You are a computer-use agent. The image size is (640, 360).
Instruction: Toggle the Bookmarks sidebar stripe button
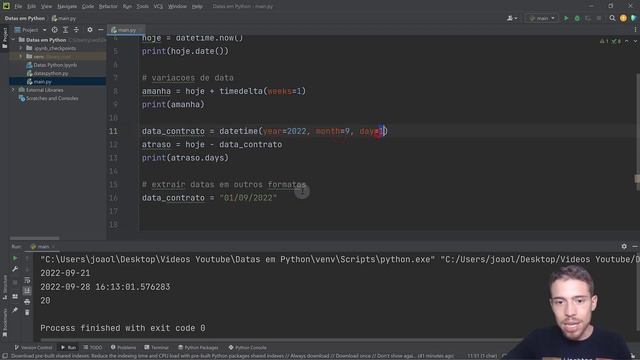[4, 322]
